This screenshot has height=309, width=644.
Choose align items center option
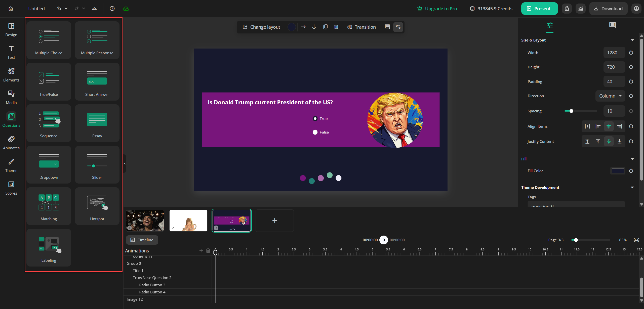[x=609, y=126]
